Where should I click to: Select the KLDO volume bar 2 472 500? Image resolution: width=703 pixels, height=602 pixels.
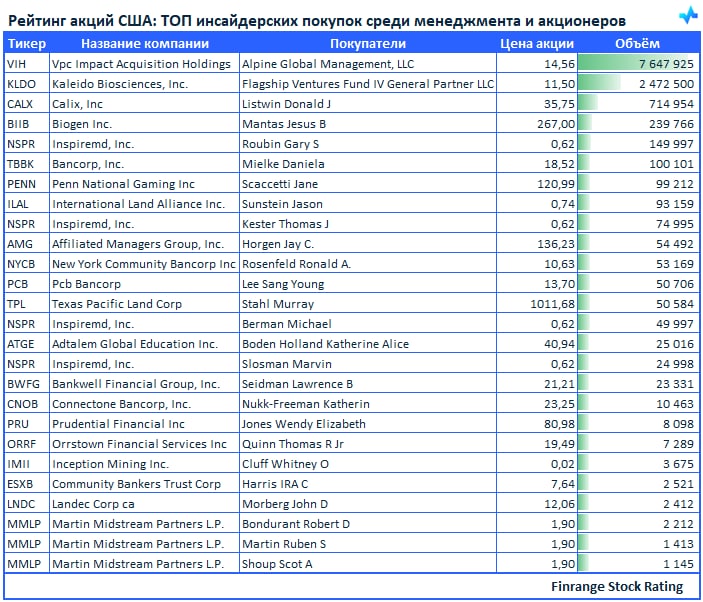[x=638, y=84]
